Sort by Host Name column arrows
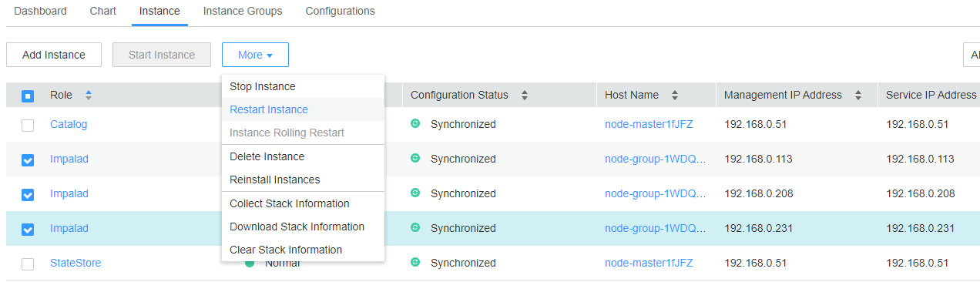 pos(675,96)
